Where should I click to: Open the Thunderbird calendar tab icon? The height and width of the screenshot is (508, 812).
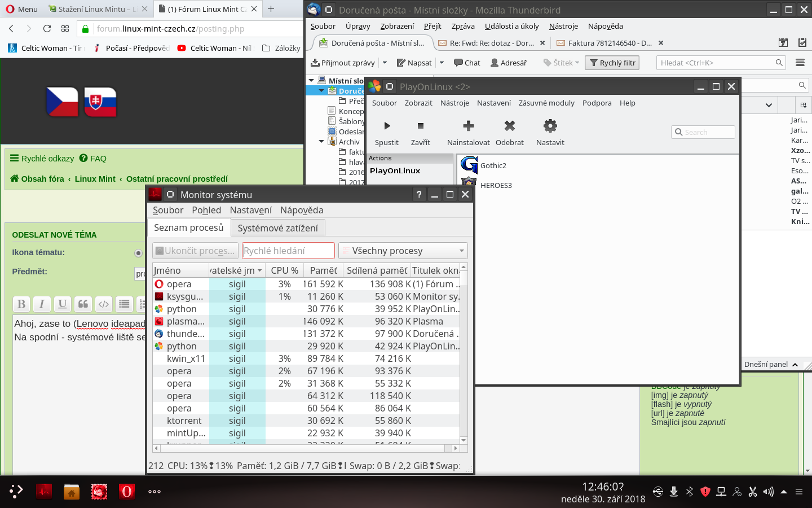[x=783, y=42]
